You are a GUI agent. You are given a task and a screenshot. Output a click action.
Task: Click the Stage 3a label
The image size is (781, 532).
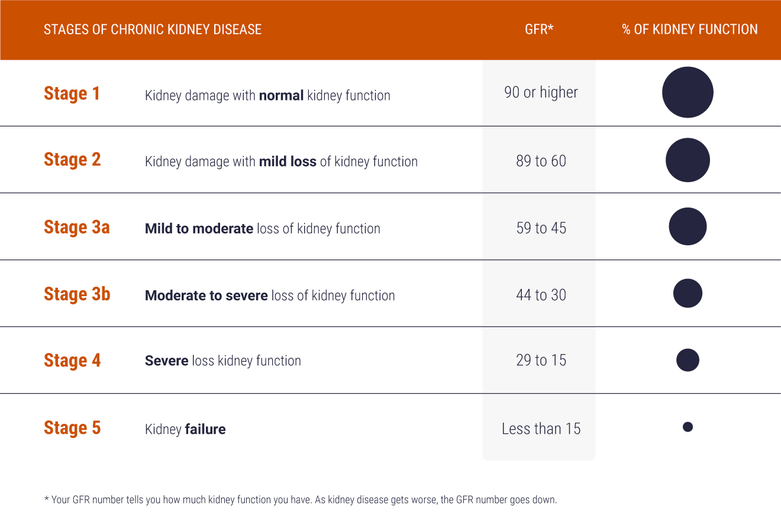(77, 227)
